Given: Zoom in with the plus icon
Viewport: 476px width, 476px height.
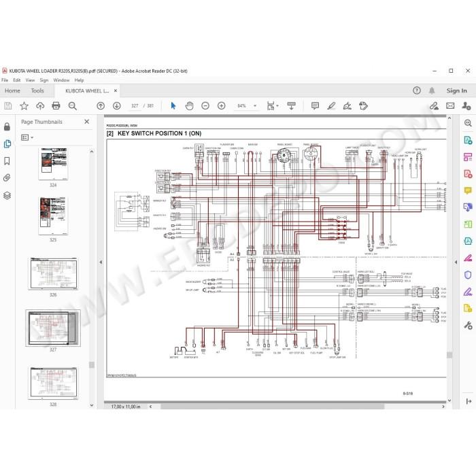Looking at the screenshot, I should (222, 106).
